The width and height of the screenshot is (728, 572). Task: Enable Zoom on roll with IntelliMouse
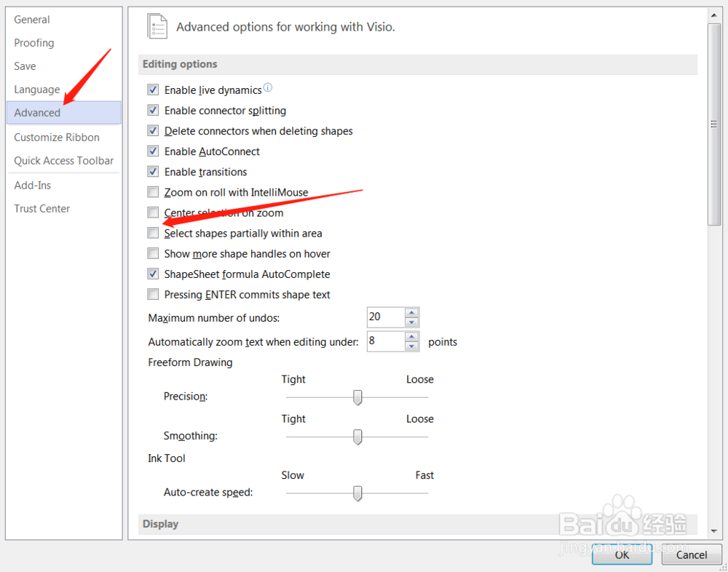(153, 192)
